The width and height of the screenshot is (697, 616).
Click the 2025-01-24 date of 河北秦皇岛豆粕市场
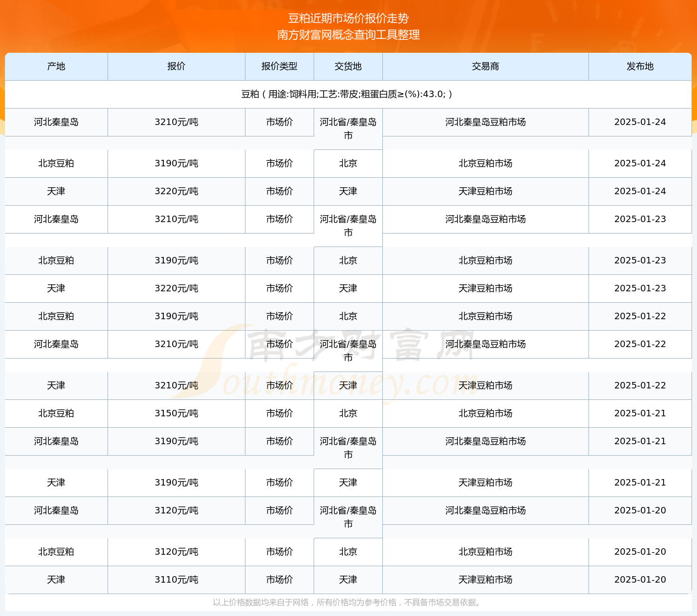(640, 122)
